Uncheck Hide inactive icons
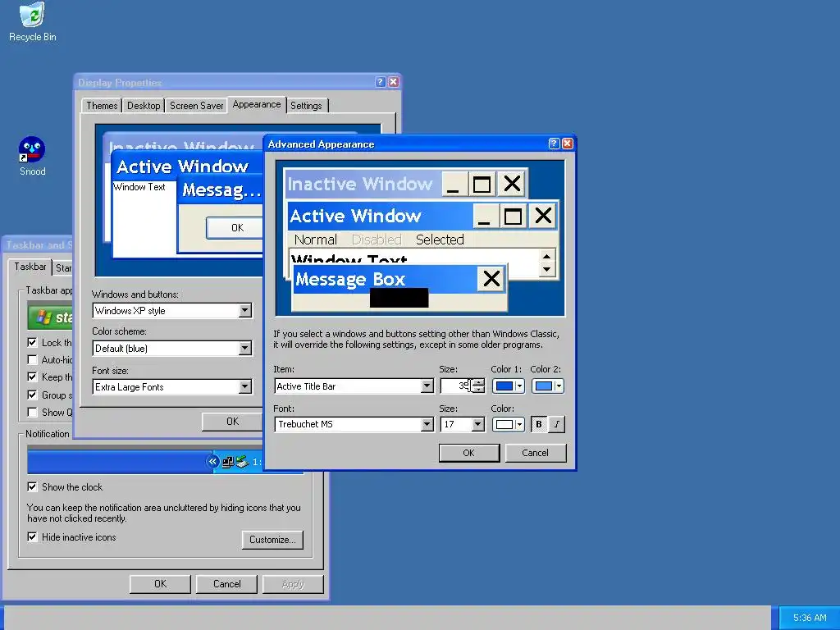Viewport: 840px width, 630px height. (x=33, y=536)
